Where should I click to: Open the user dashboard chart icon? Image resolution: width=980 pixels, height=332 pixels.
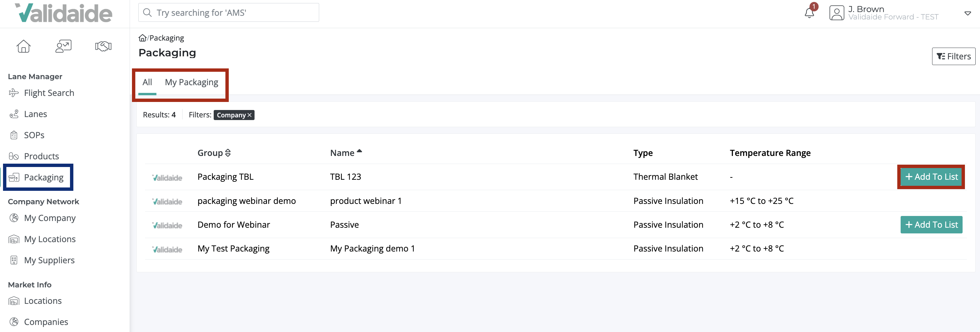pos(63,46)
